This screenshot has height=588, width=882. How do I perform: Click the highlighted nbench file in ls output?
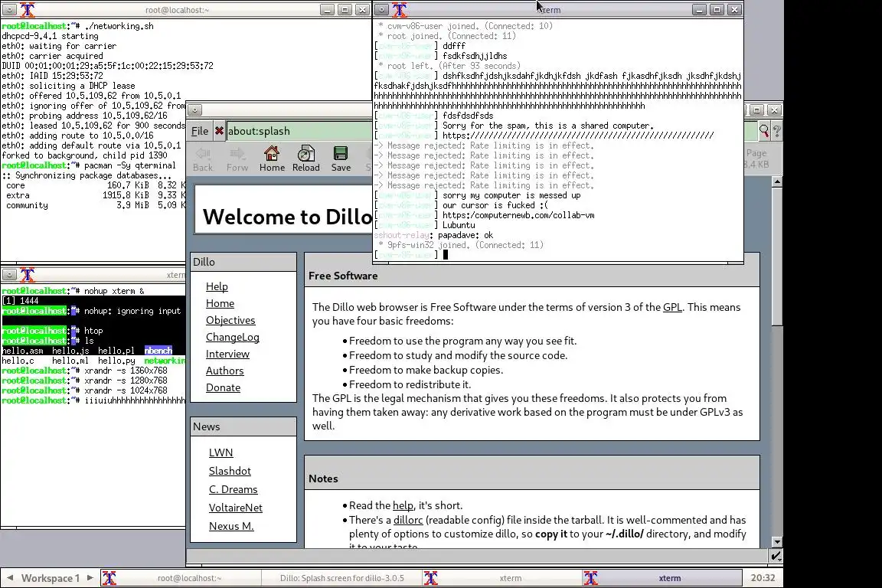pyautogui.click(x=158, y=351)
